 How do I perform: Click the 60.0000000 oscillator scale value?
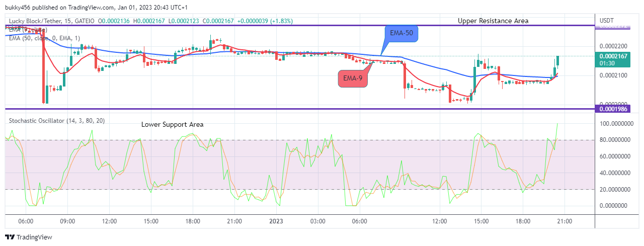pos(616,156)
